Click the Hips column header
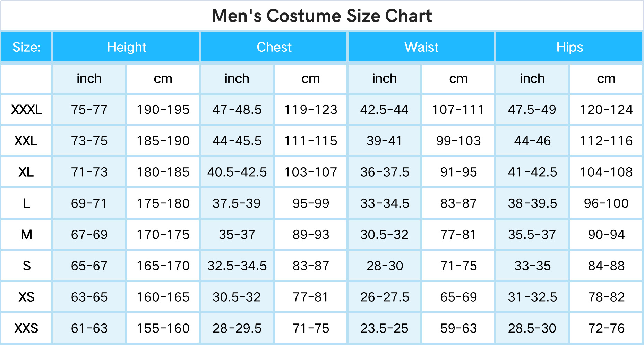The height and width of the screenshot is (345, 644). tap(569, 47)
